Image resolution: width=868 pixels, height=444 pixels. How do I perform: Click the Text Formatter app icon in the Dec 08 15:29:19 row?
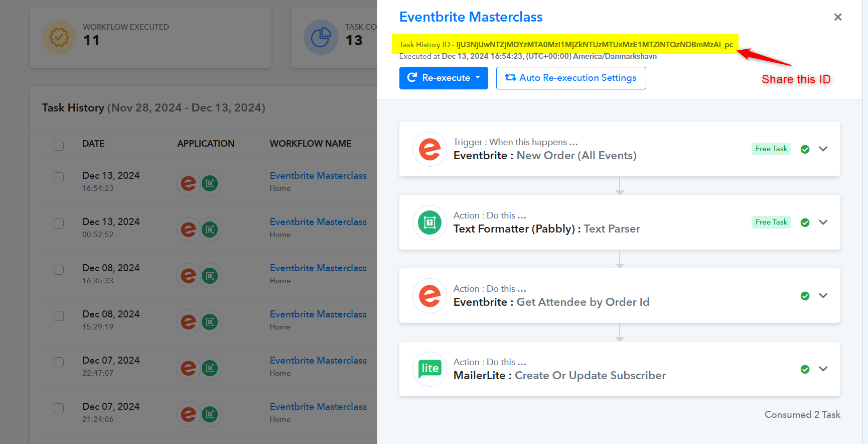point(210,322)
